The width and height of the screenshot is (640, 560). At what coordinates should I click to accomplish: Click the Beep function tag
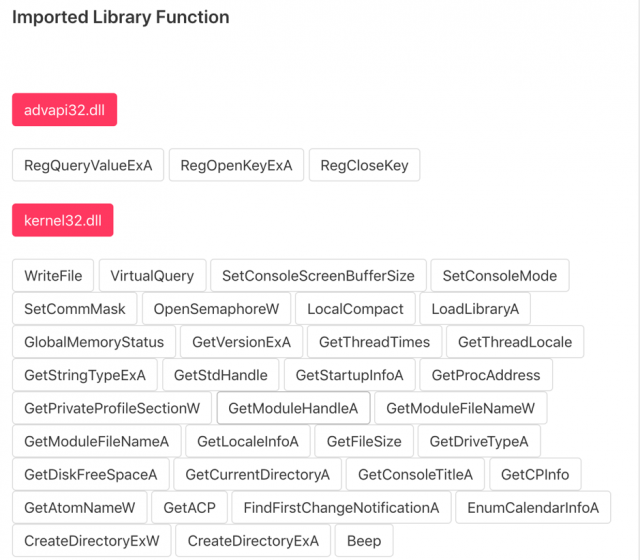[364, 541]
